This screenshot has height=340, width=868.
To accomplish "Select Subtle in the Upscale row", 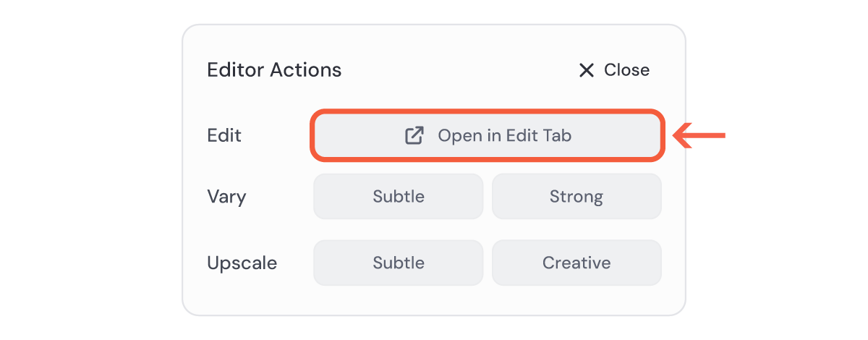I will coord(399,263).
